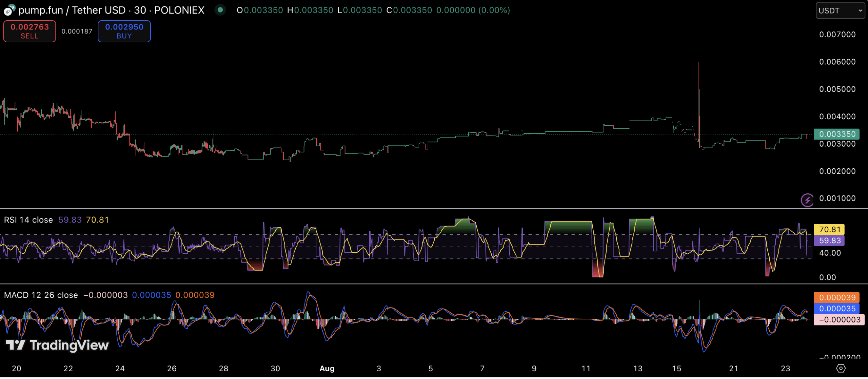The height and width of the screenshot is (379, 868).
Task: Click the RSI legend value 59.83
Action: click(x=70, y=220)
